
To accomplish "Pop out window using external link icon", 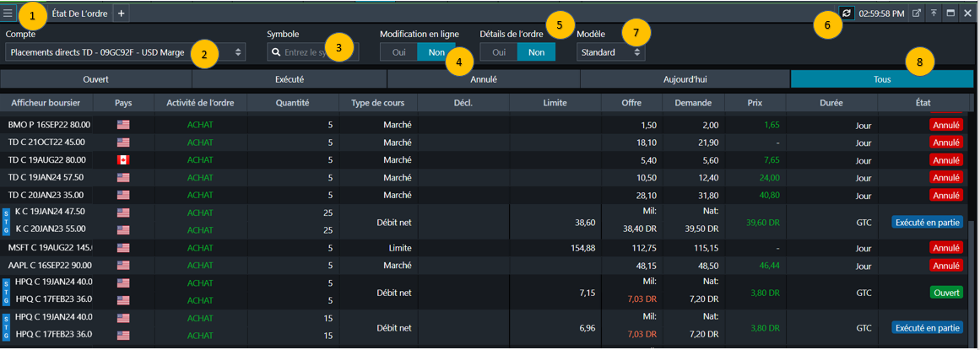I will click(x=917, y=13).
